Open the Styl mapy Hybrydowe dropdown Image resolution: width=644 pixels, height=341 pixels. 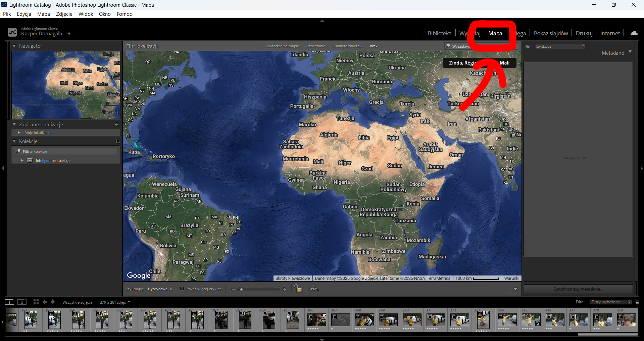pos(160,289)
